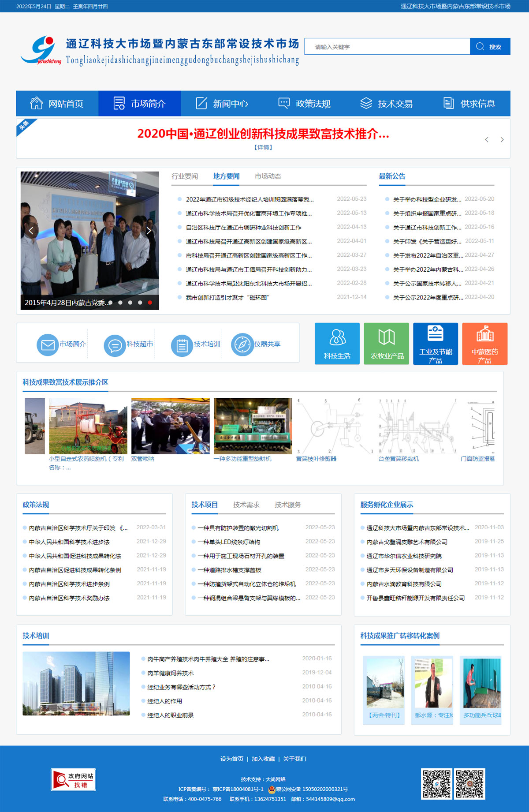
Task: Click the 科技超市 chat bubble icon
Action: pos(115,345)
